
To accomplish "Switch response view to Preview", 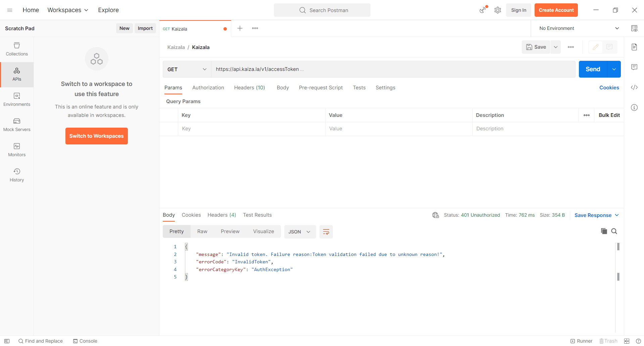I will coord(230,231).
